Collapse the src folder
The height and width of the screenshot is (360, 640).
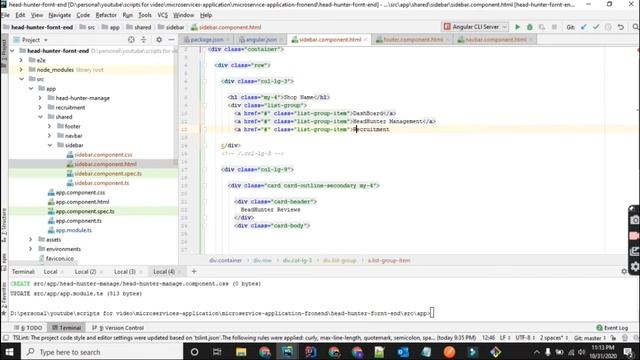click(21, 79)
